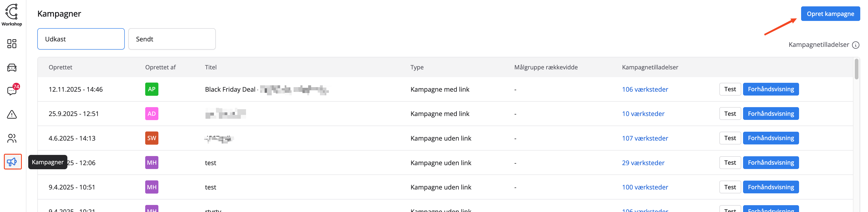The width and height of the screenshot is (868, 212).
Task: Open the 106 værksteder link
Action: pos(645,89)
